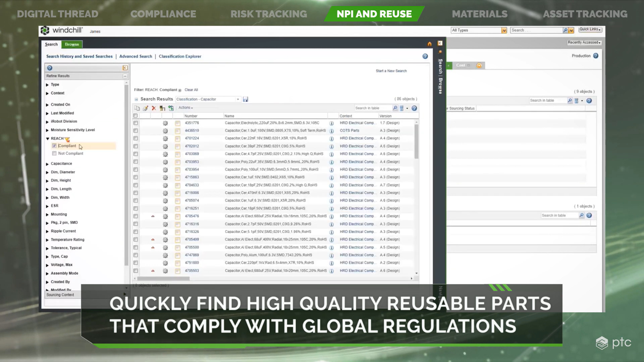Click the add-to-baseline icon beside the red X
The height and width of the screenshot is (362, 644).
coord(162,108)
